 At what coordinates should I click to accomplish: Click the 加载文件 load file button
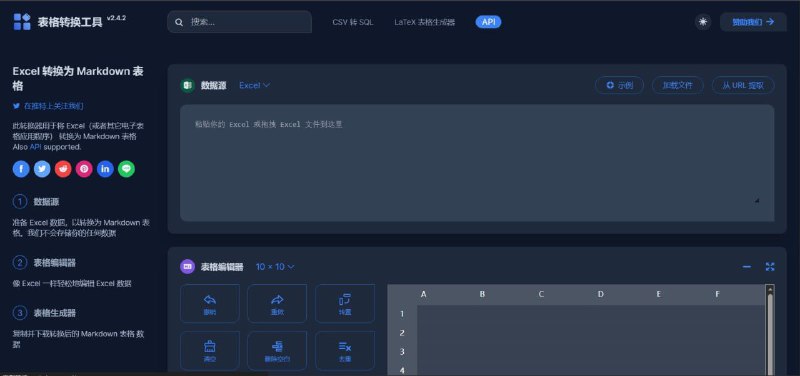[x=678, y=85]
